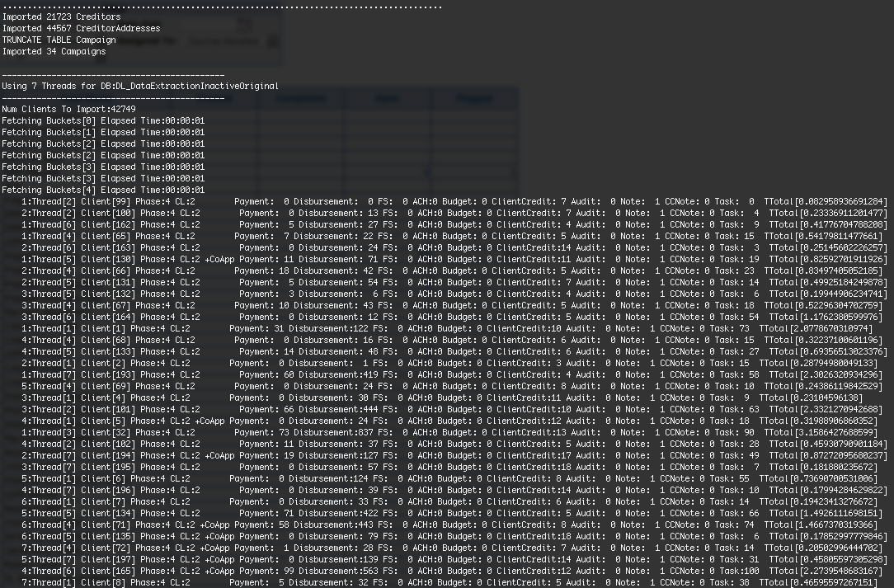Click the Client[193] log row
The image size is (894, 588).
point(452,374)
